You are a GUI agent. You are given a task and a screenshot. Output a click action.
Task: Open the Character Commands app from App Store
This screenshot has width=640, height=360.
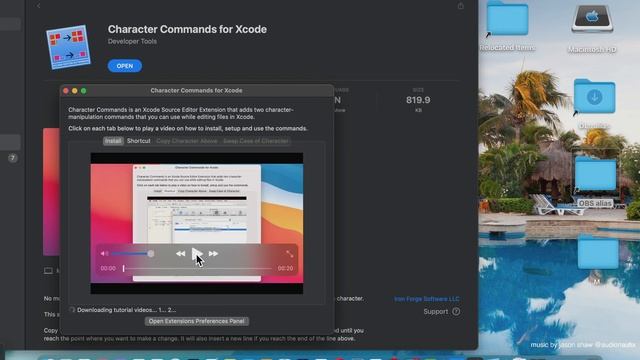point(124,66)
